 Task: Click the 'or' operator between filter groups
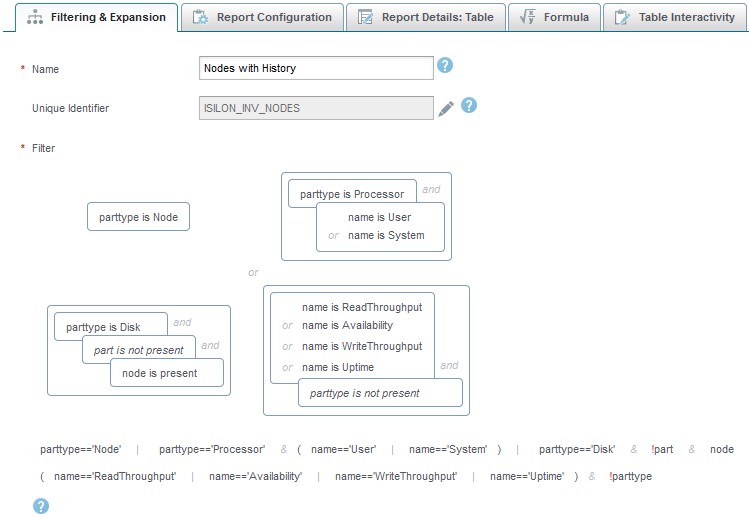tap(253, 272)
